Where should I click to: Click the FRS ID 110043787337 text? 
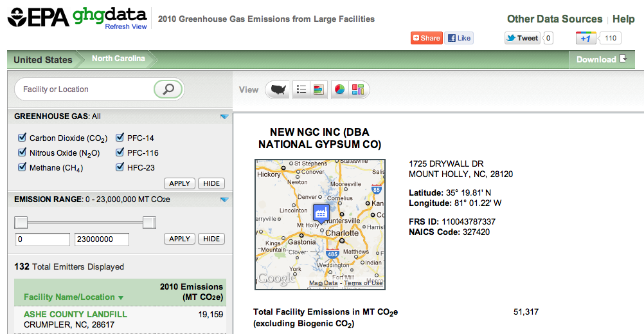[x=452, y=222]
